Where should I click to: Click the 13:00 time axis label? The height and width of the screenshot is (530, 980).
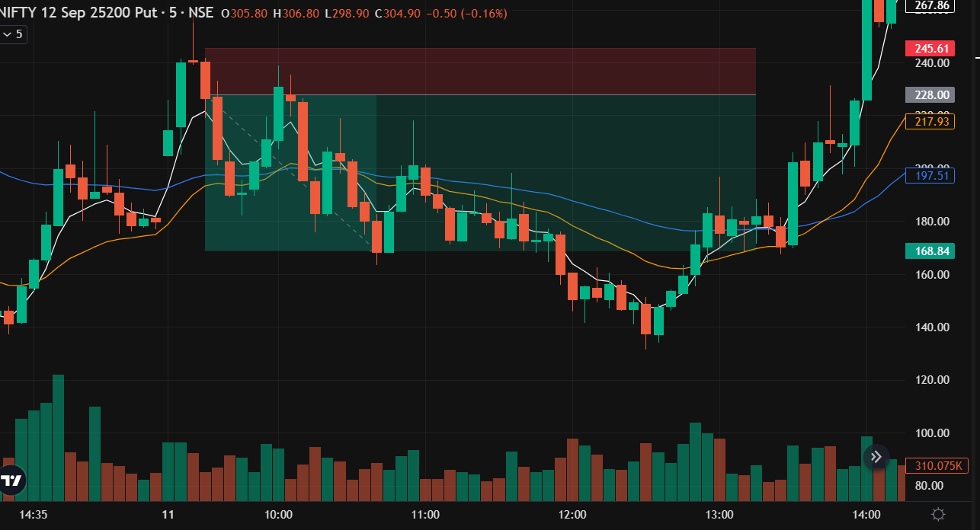tap(719, 515)
